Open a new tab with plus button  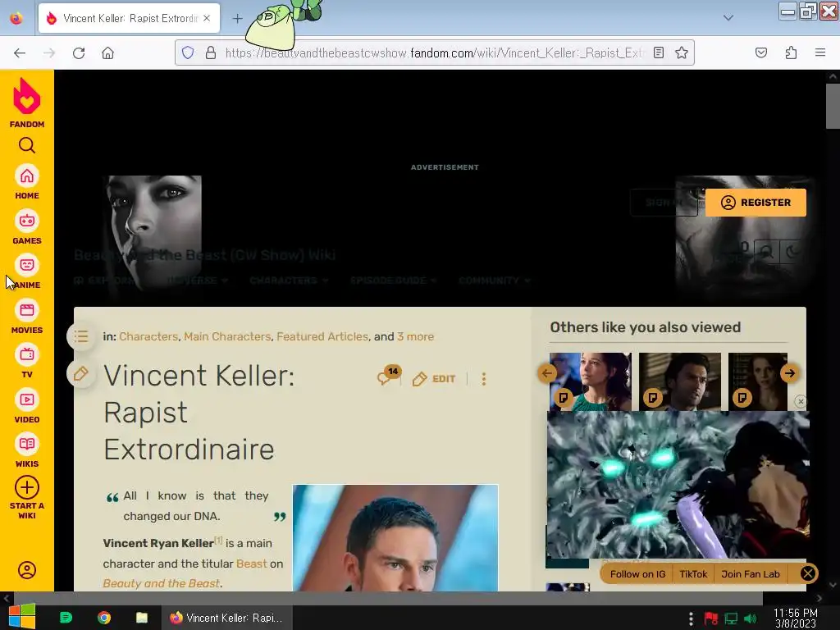(237, 18)
